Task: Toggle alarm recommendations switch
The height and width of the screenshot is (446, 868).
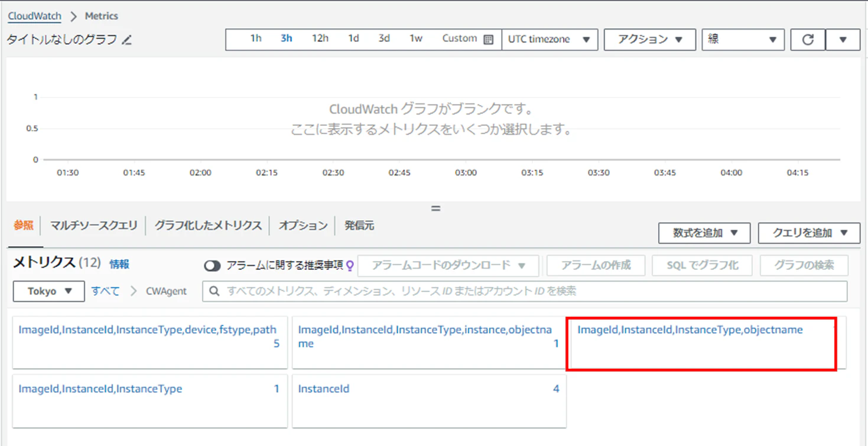Action: pos(212,266)
